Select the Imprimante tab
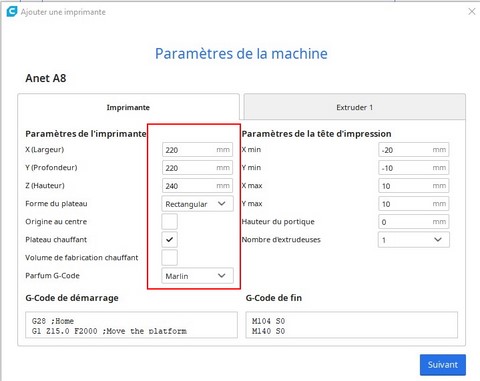This screenshot has width=480, height=381. click(128, 107)
